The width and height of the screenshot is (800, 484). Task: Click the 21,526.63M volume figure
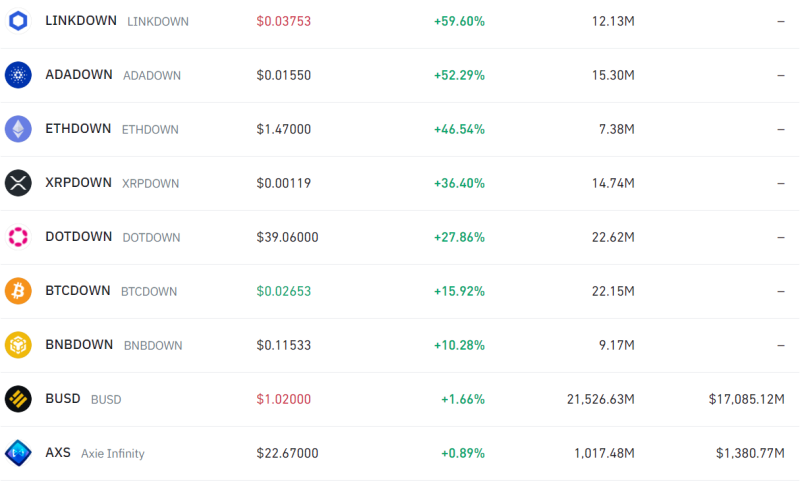pyautogui.click(x=601, y=399)
